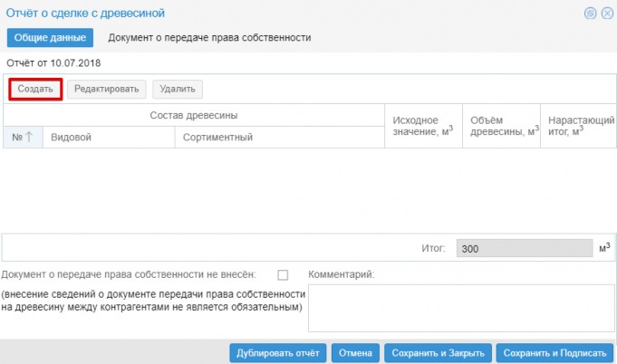Open Документ о передаче права собственности tab
The image size is (617, 364).
209,38
